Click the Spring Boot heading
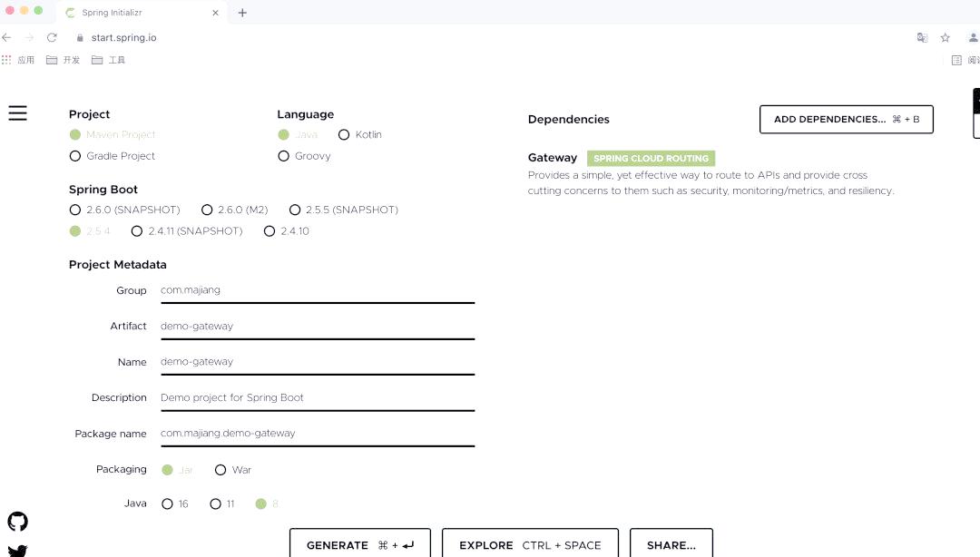 103,190
